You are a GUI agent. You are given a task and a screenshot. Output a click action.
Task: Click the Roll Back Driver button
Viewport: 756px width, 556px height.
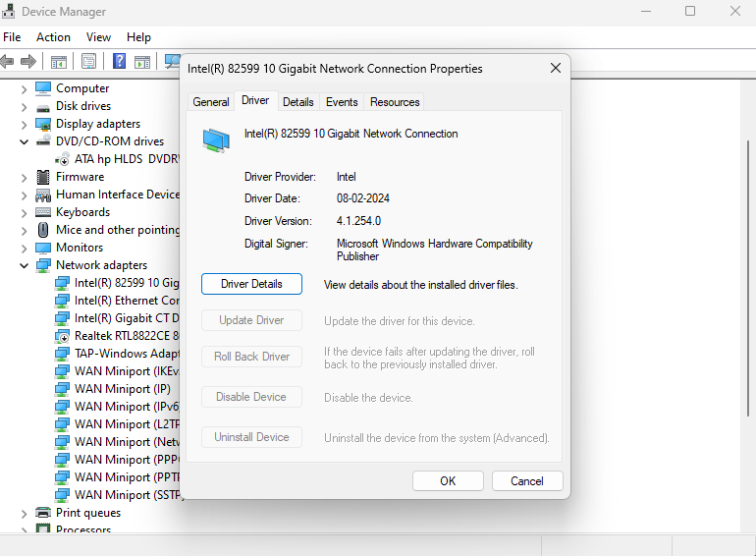251,357
